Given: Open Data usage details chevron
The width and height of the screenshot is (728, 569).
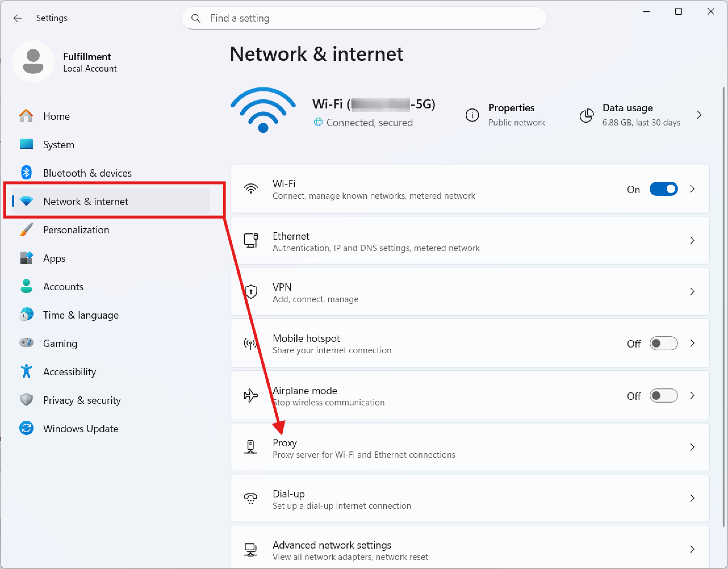Looking at the screenshot, I should [699, 115].
